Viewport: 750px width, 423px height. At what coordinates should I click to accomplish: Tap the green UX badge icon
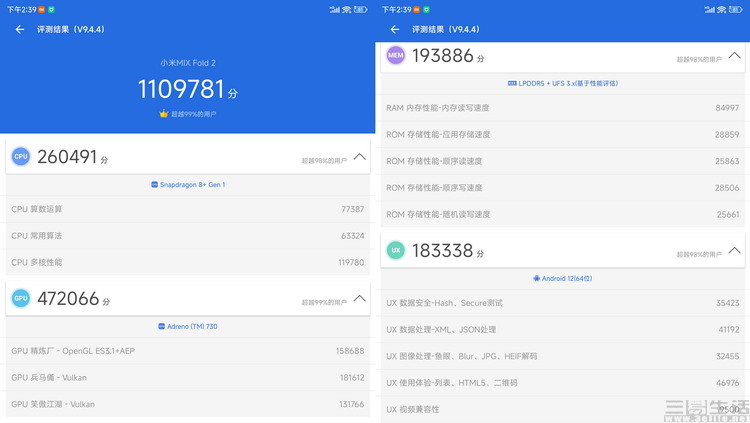pos(396,250)
